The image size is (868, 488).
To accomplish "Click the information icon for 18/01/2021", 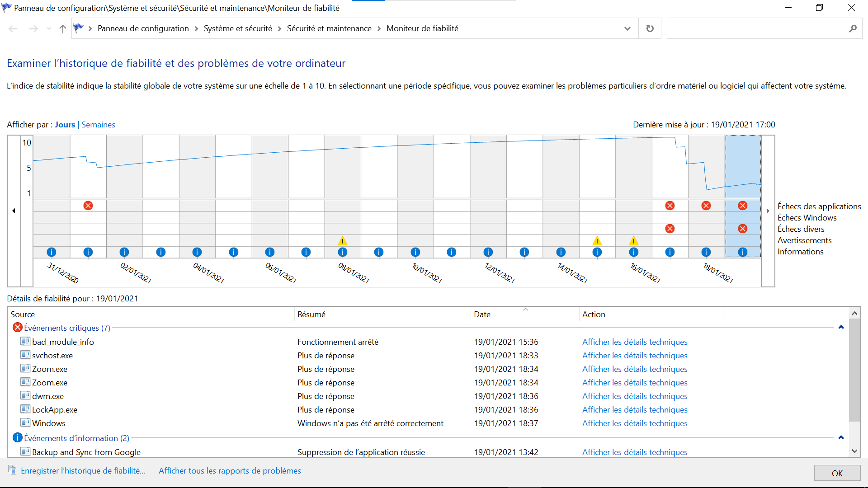I will click(x=706, y=252).
